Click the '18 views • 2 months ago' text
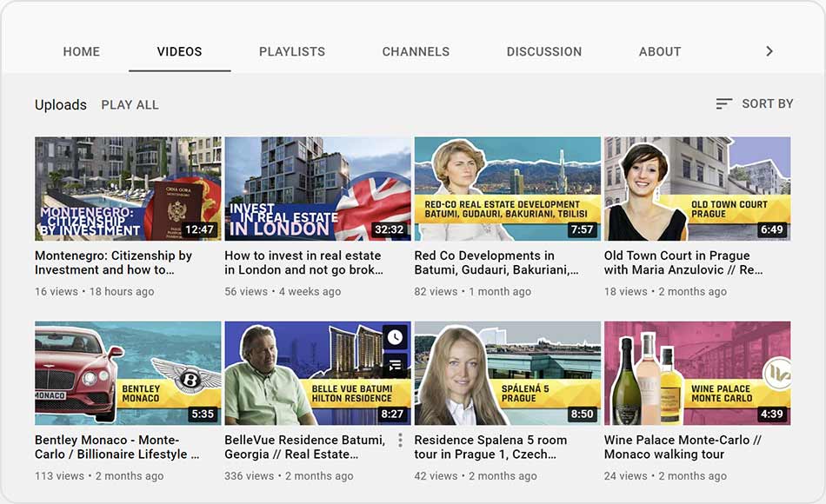 tap(665, 291)
